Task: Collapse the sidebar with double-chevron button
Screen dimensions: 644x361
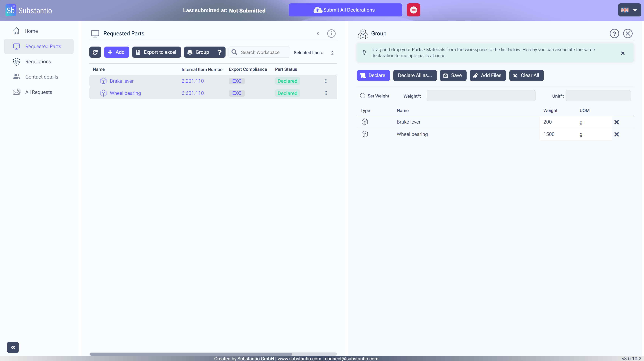Action: pyautogui.click(x=13, y=347)
